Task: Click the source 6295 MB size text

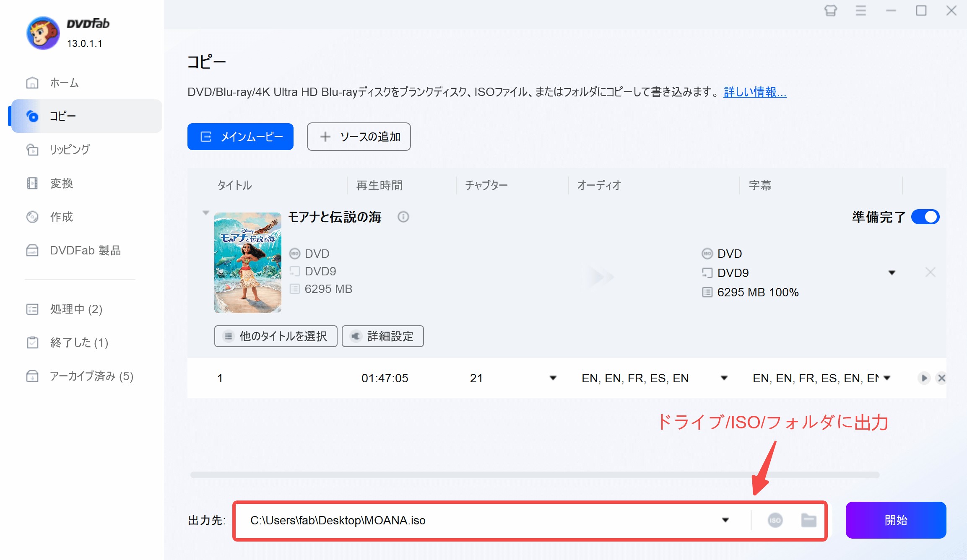Action: [x=328, y=289]
